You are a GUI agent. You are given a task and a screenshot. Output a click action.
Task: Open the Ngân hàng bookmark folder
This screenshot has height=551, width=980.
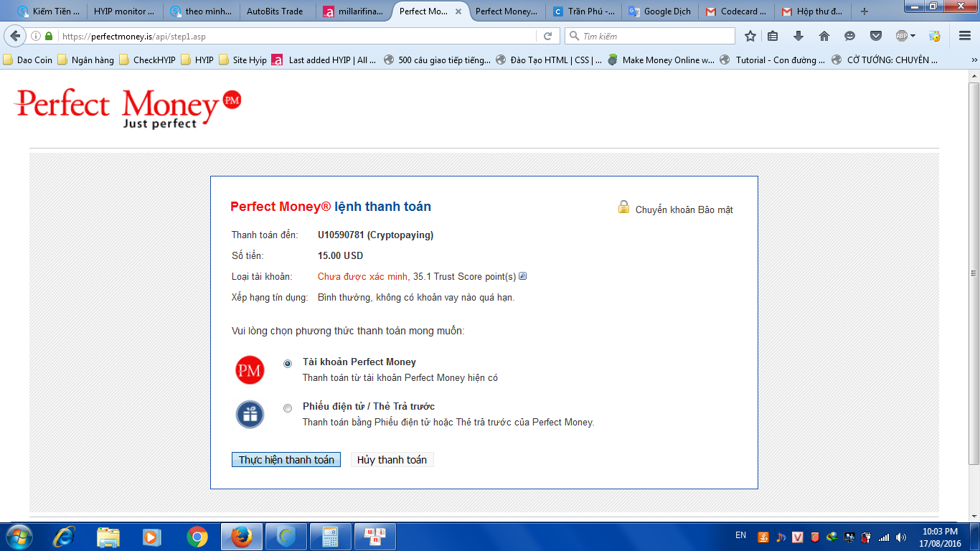click(x=85, y=60)
